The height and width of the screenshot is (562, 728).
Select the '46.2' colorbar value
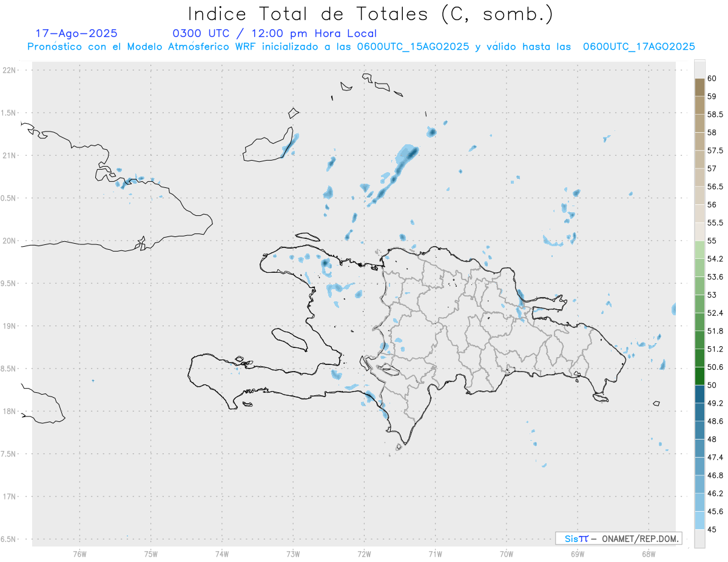coord(715,493)
